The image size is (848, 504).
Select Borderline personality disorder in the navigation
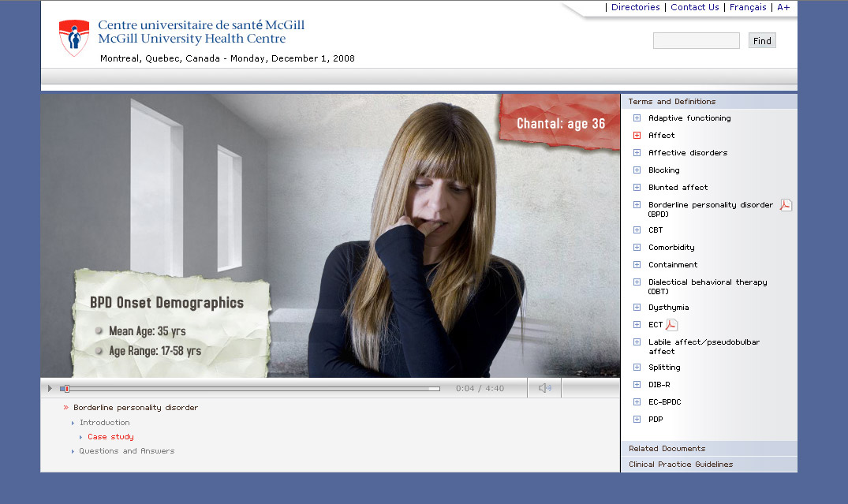[x=136, y=407]
